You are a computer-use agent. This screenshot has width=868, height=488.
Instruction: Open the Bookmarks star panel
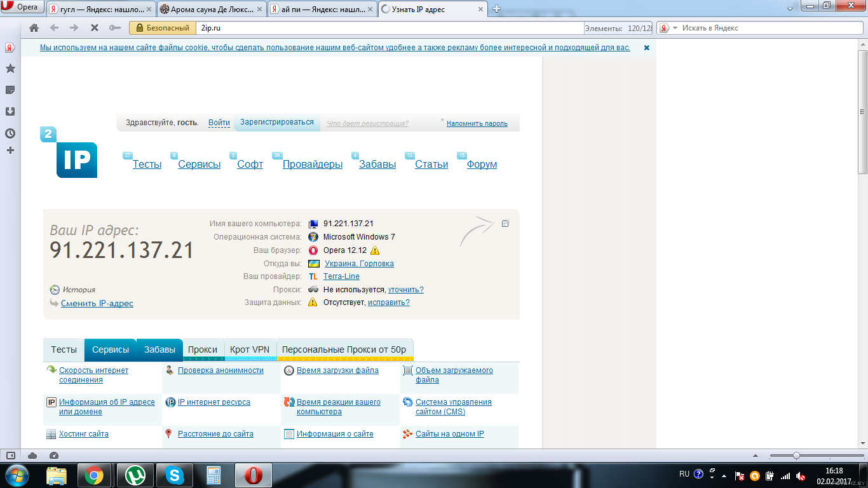(10, 69)
